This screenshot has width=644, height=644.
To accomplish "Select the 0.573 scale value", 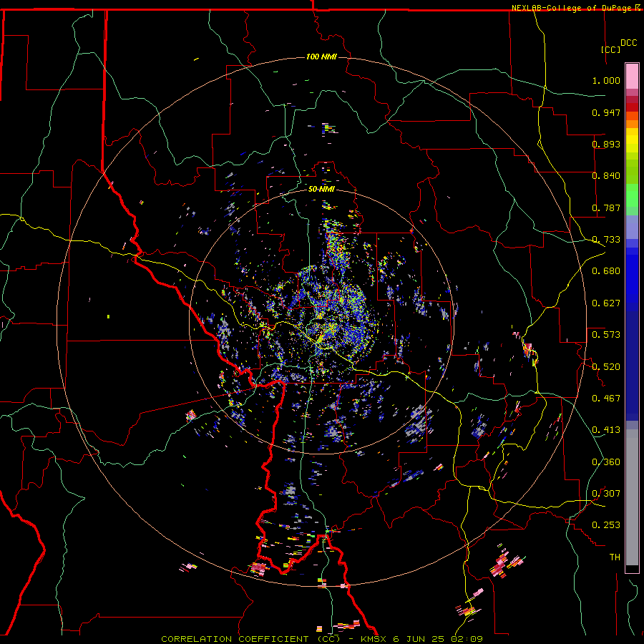I will [606, 335].
